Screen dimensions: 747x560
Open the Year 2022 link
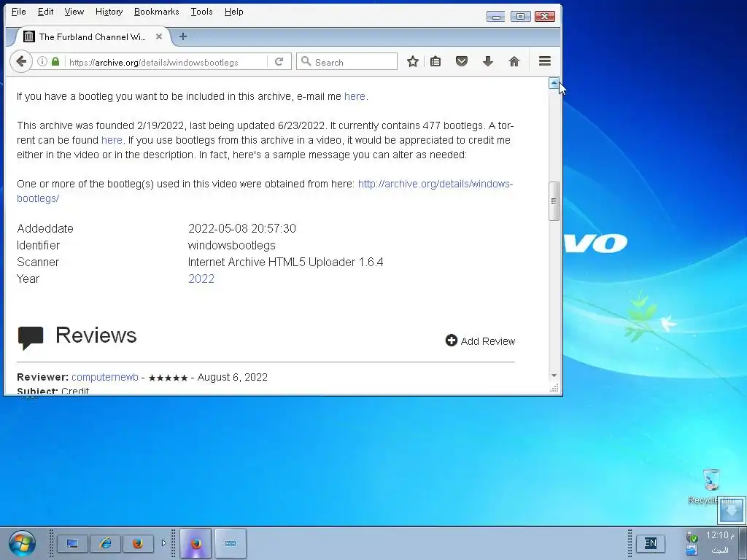tap(201, 279)
